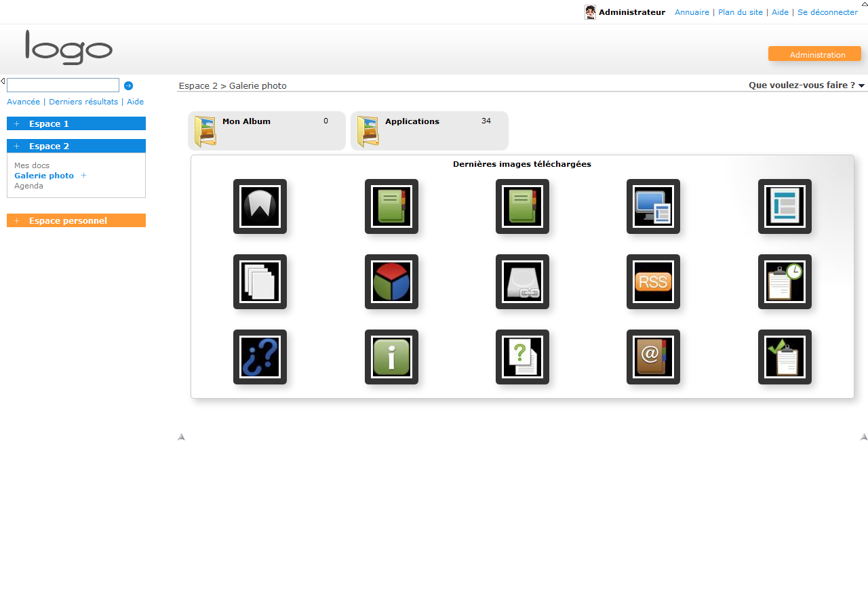The width and height of the screenshot is (868, 596).
Task: Expand the Espace 1 section
Action: (49, 124)
